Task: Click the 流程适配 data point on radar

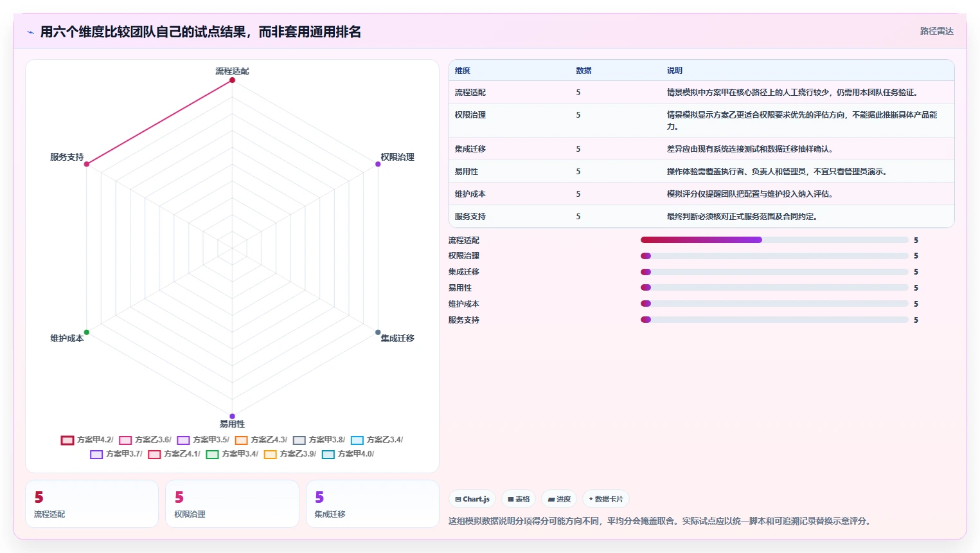Action: (x=232, y=80)
